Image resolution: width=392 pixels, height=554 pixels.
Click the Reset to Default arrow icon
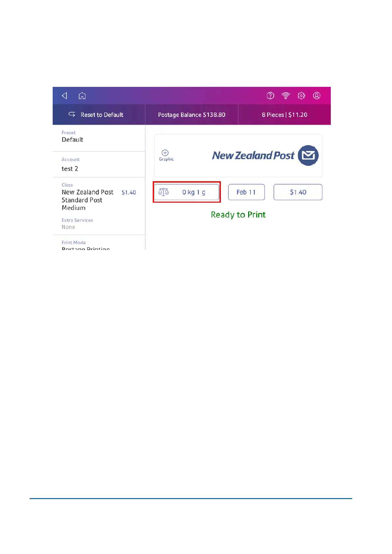[x=72, y=114]
